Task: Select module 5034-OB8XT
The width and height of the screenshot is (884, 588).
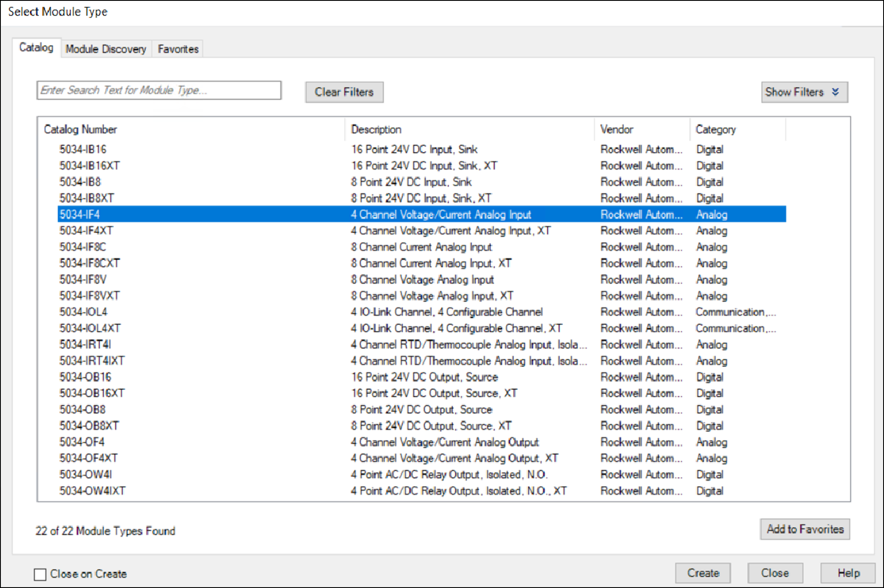Action: tap(422, 426)
